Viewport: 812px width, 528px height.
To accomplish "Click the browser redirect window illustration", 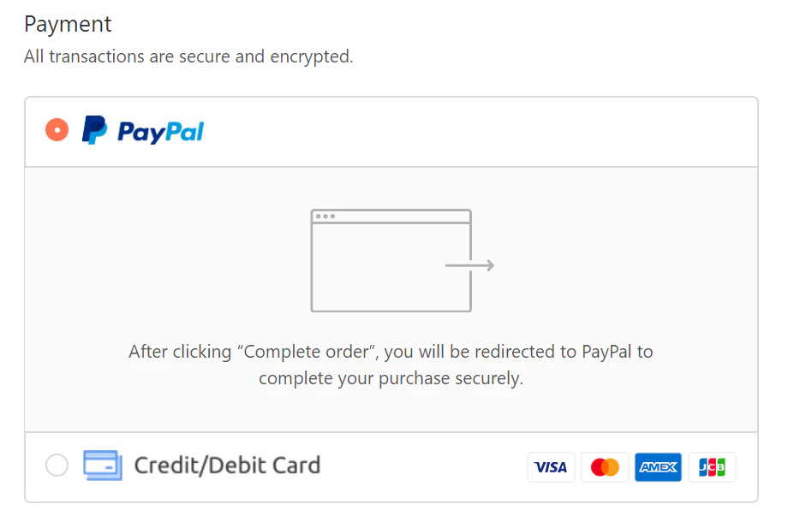I will pos(391,260).
